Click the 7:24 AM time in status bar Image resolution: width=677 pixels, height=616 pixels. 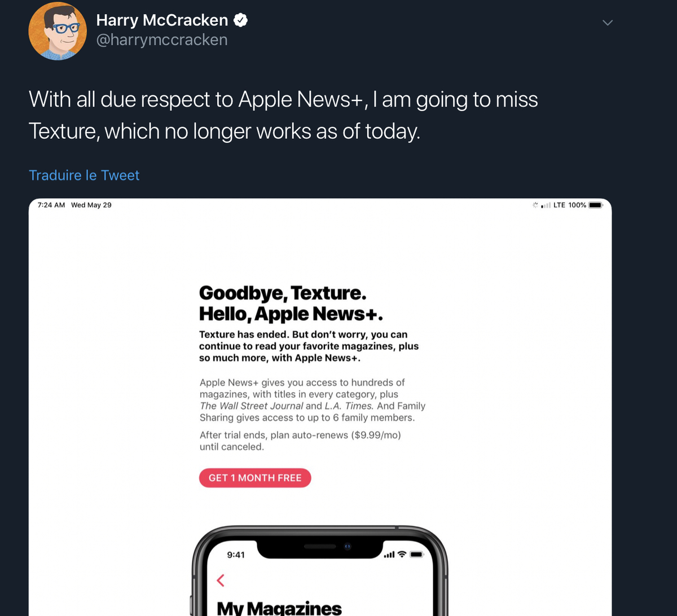[x=51, y=205]
